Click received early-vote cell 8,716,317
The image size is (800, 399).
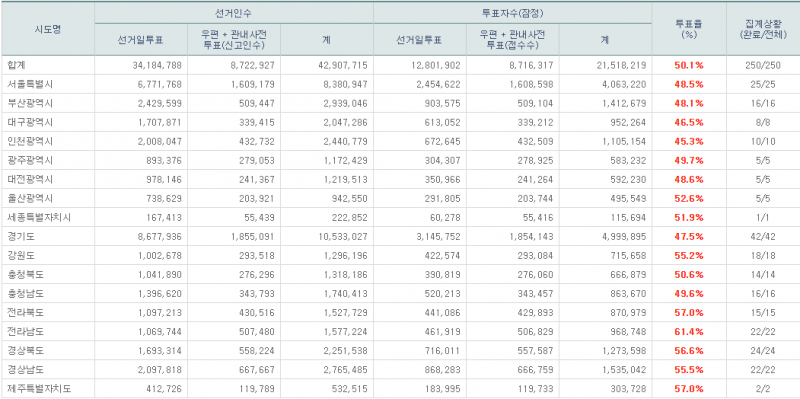click(531, 65)
